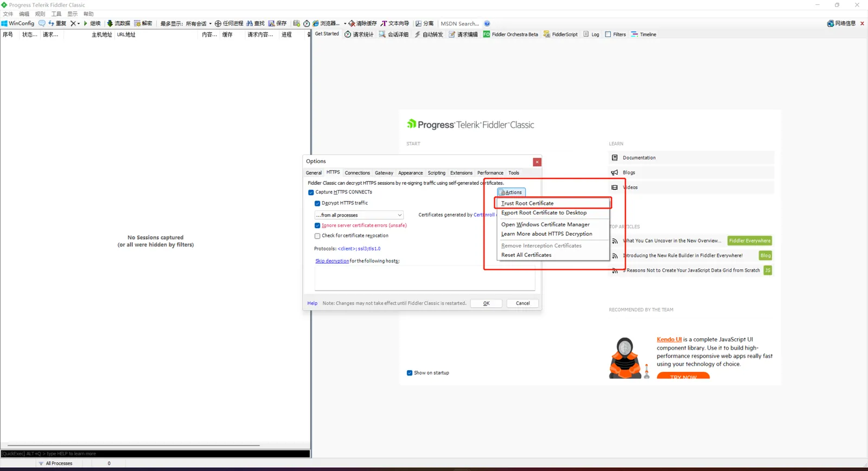868x471 pixels.
Task: Close the toolbar with the red X
Action: tap(862, 23)
